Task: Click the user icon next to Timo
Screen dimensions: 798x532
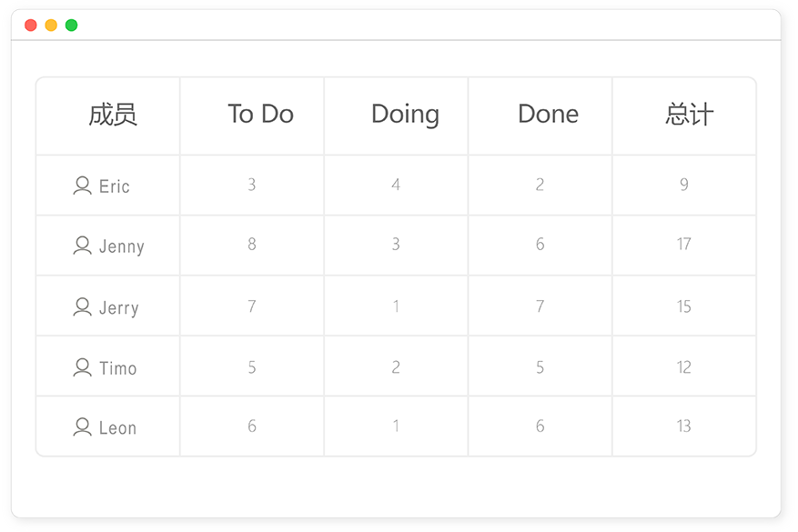Action: click(x=83, y=367)
